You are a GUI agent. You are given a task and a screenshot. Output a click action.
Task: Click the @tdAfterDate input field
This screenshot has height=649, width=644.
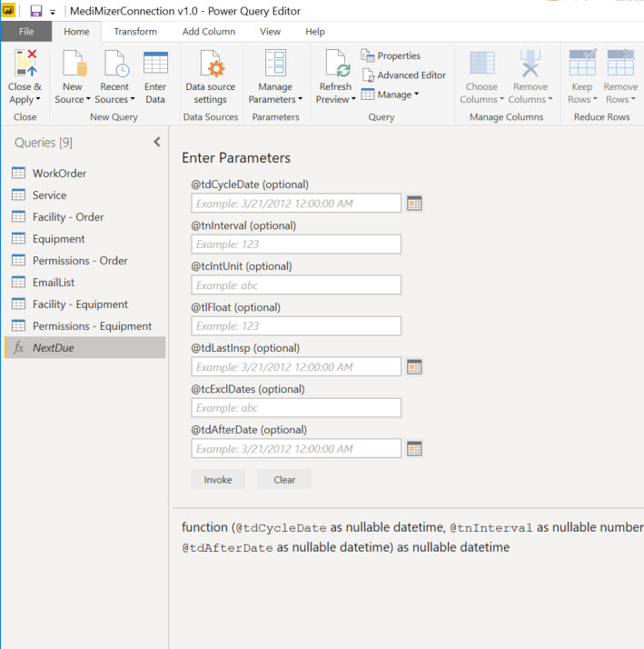(296, 449)
